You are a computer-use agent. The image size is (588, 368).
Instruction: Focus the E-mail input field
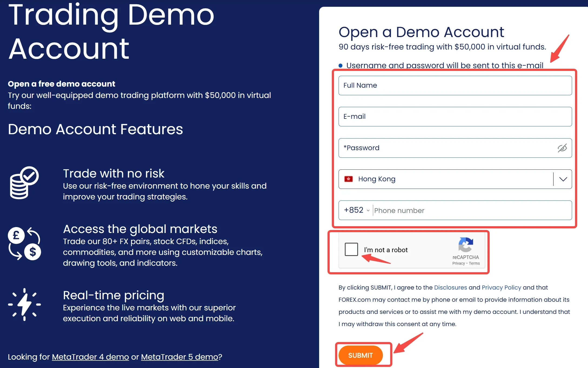click(455, 117)
